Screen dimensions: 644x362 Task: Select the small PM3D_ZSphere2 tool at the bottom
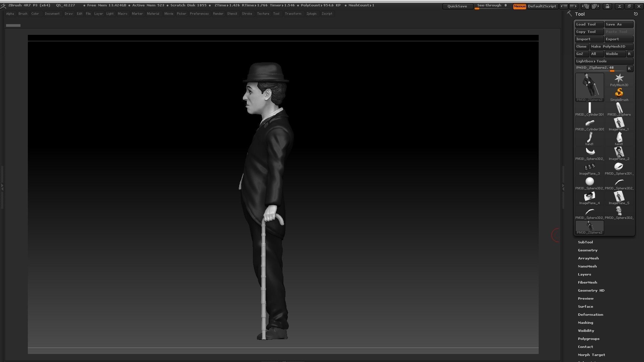click(589, 227)
